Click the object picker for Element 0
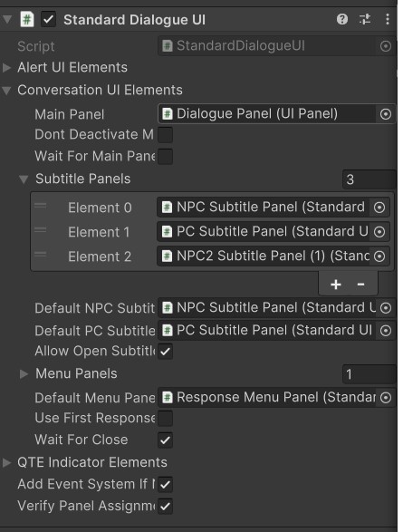This screenshot has width=403, height=532. pyautogui.click(x=379, y=208)
